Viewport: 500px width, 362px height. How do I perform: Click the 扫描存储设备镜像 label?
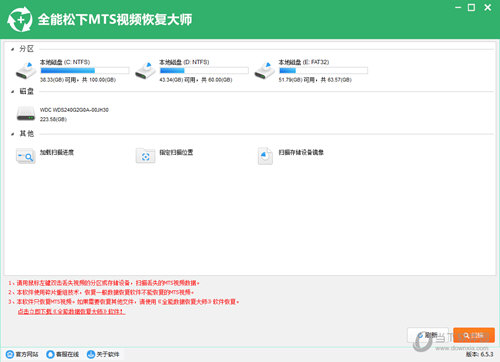301,152
